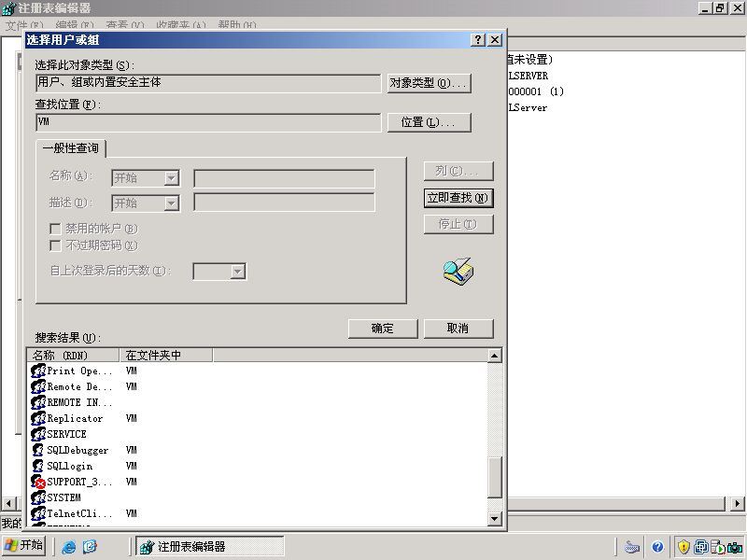This screenshot has height=560, width=747.
Task: Click the group icon beside REMOTE IN...
Action: tap(38, 402)
